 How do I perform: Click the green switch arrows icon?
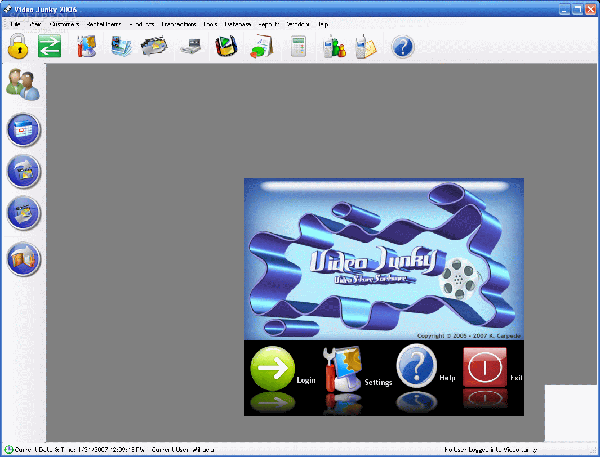point(49,46)
